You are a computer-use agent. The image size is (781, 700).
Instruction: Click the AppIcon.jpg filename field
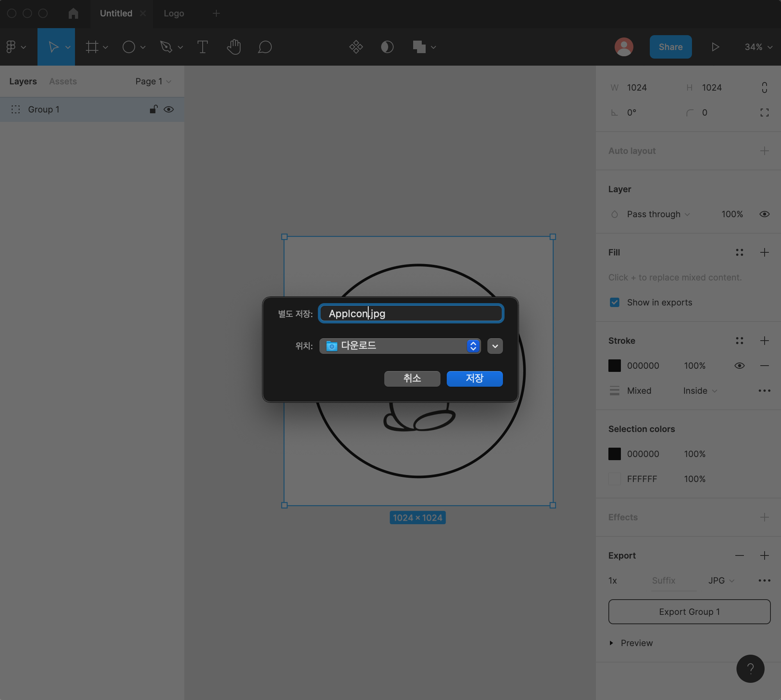(x=411, y=313)
